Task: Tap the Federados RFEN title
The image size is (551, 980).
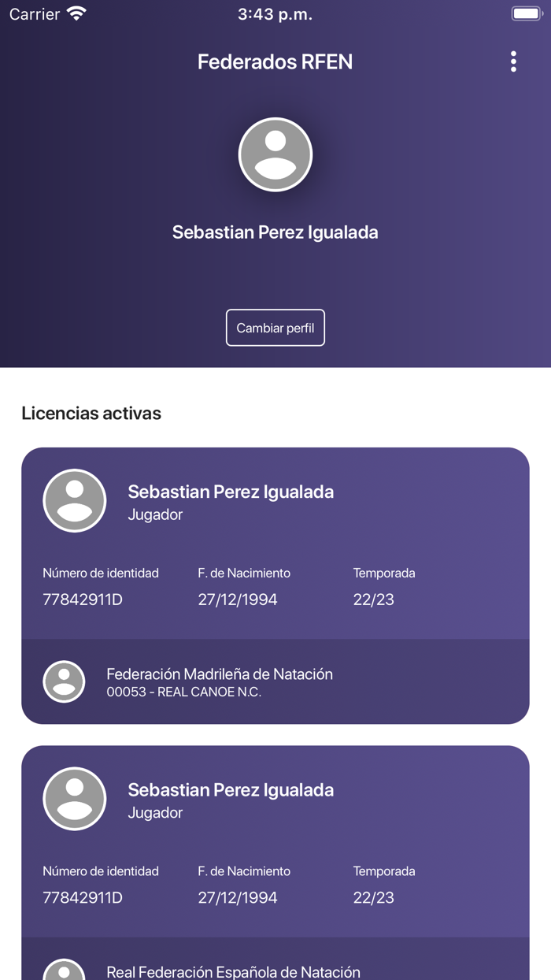Action: pos(275,61)
